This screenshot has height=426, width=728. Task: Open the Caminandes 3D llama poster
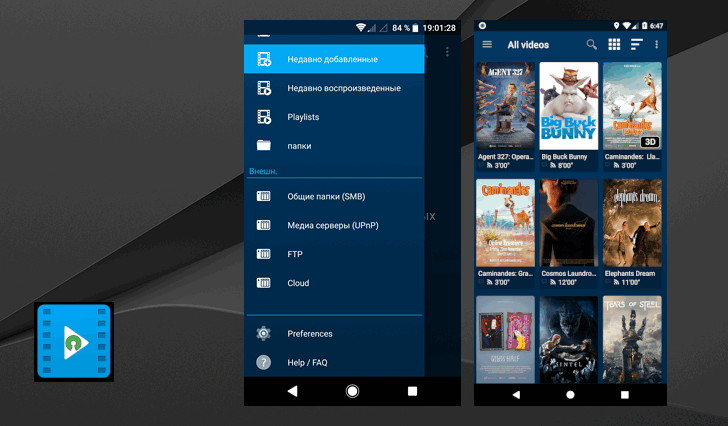(632, 106)
